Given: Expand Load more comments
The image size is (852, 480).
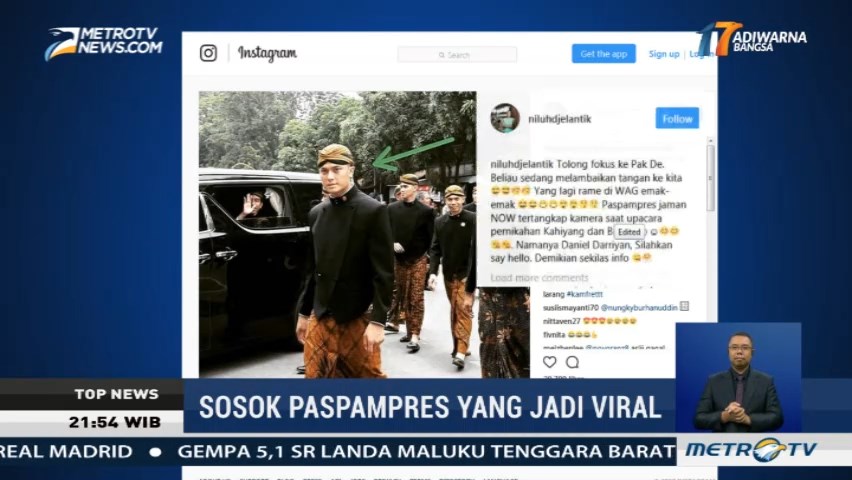Looking at the screenshot, I should point(539,278).
